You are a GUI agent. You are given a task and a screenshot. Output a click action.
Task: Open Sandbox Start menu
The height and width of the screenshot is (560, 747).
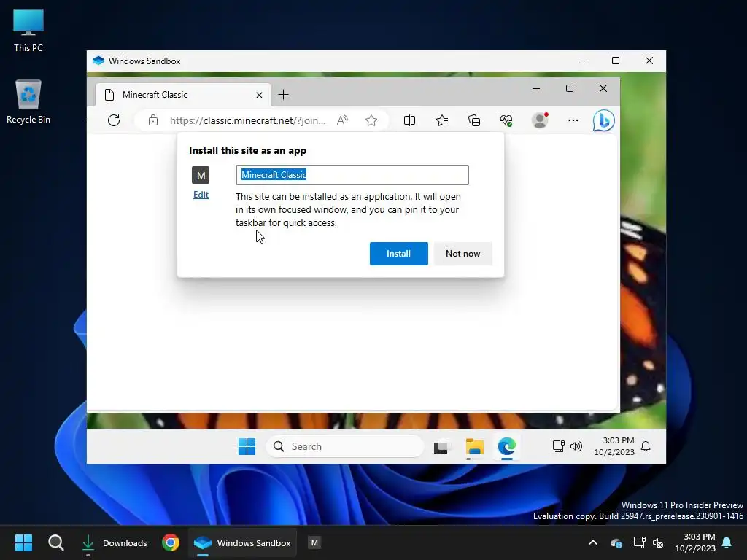tap(247, 447)
